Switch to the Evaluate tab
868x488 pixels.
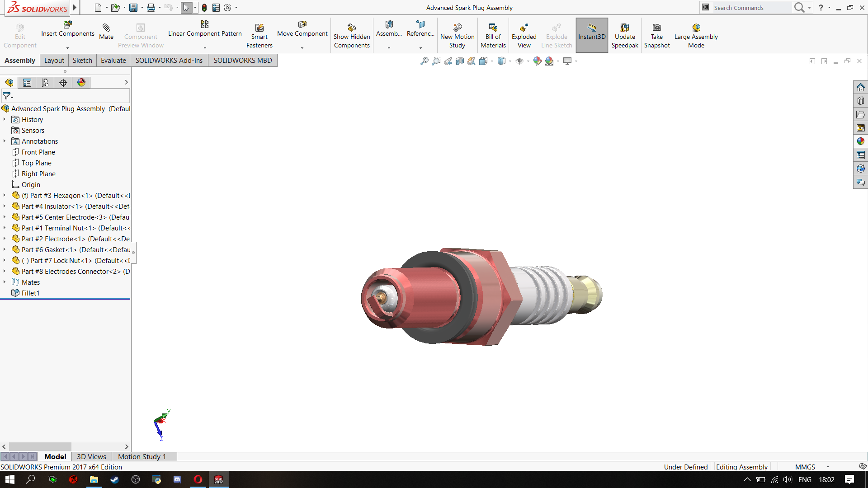tap(113, 61)
